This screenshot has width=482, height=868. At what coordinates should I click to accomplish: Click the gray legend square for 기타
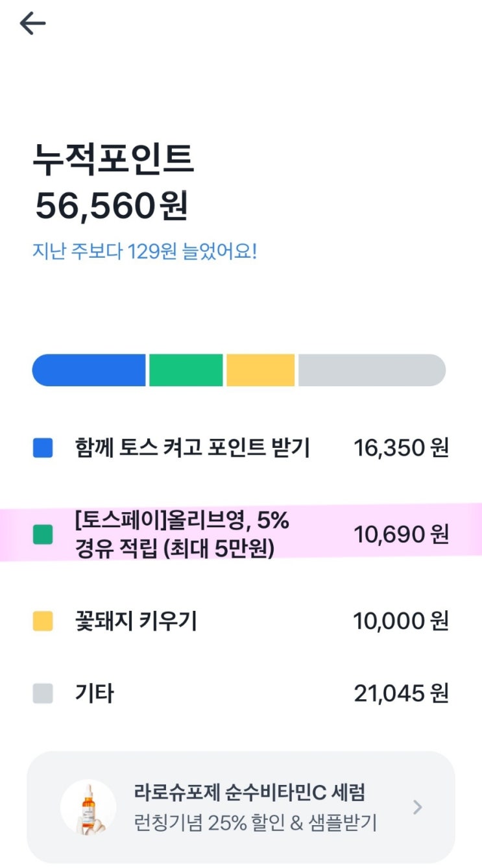coord(43,693)
